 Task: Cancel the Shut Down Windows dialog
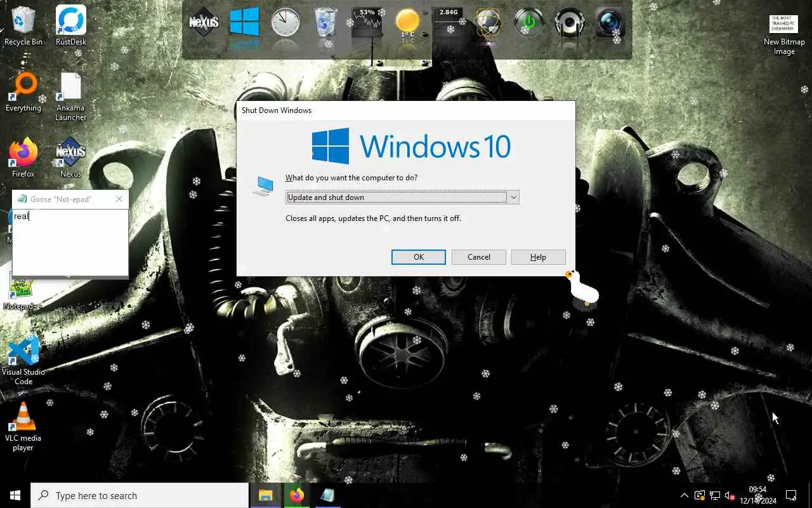click(x=478, y=257)
